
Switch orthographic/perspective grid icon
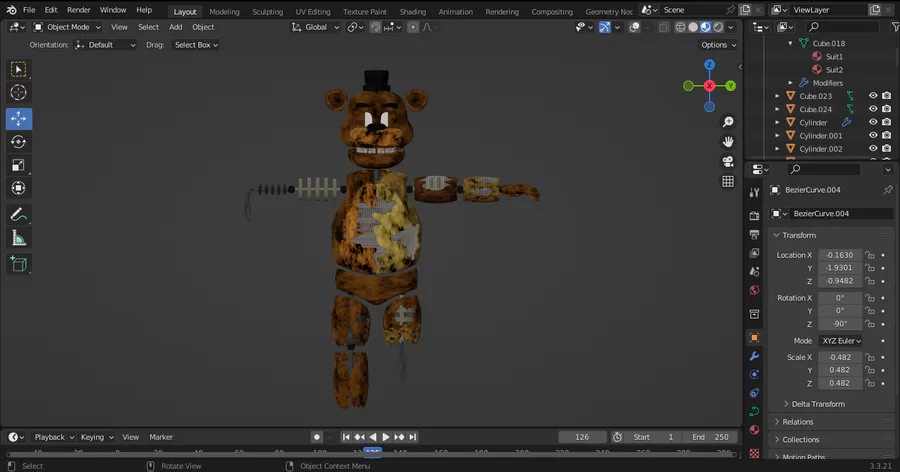pyautogui.click(x=728, y=181)
